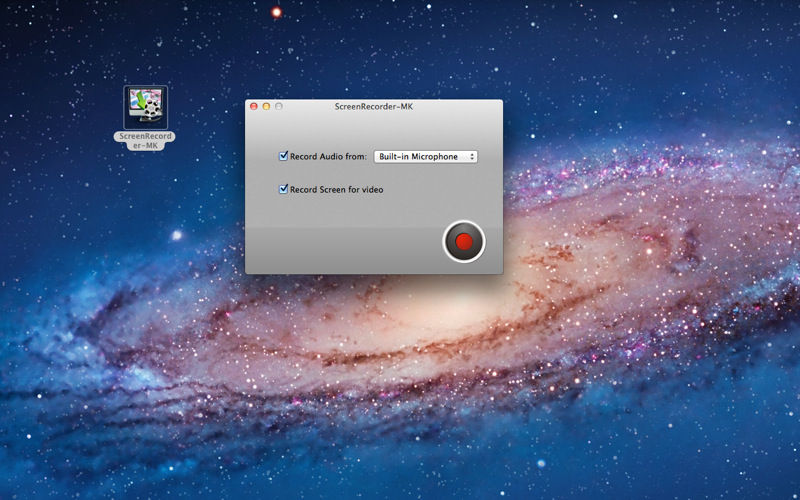Open the Built-in Microphone dropdown
Image resolution: width=800 pixels, height=500 pixels.
click(426, 157)
